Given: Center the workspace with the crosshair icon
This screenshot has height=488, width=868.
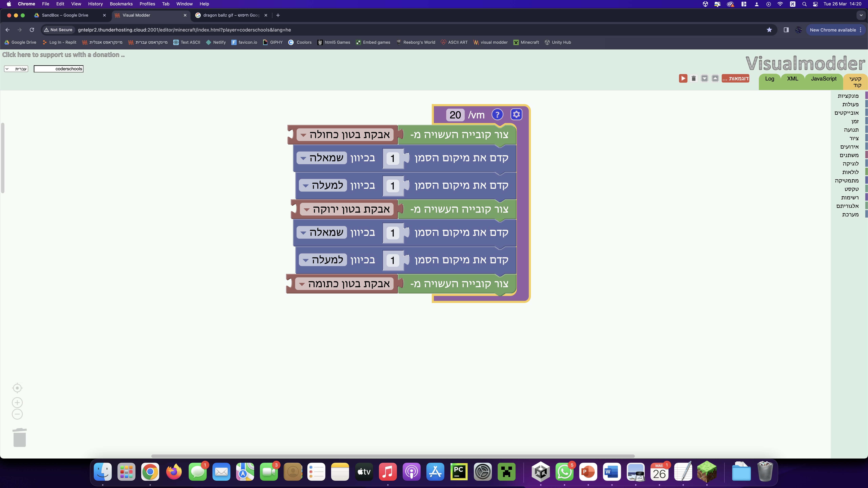Looking at the screenshot, I should tap(17, 388).
